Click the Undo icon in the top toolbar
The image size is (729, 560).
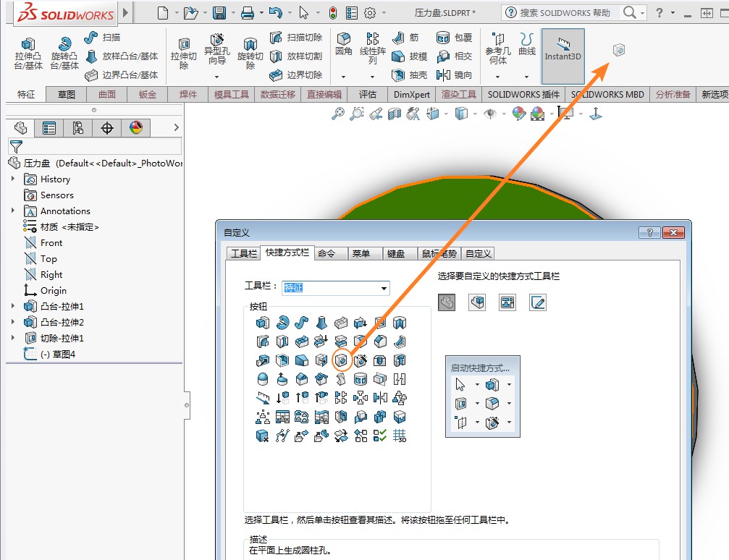coord(276,12)
